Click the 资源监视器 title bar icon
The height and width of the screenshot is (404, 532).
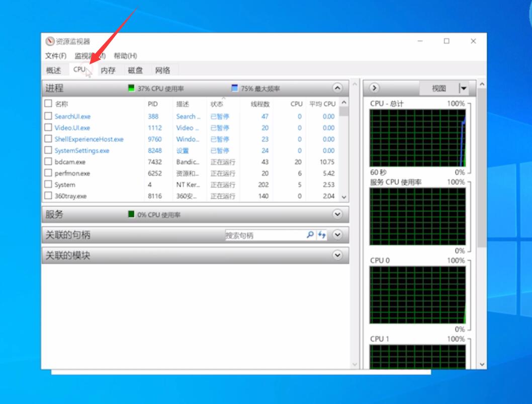click(50, 41)
